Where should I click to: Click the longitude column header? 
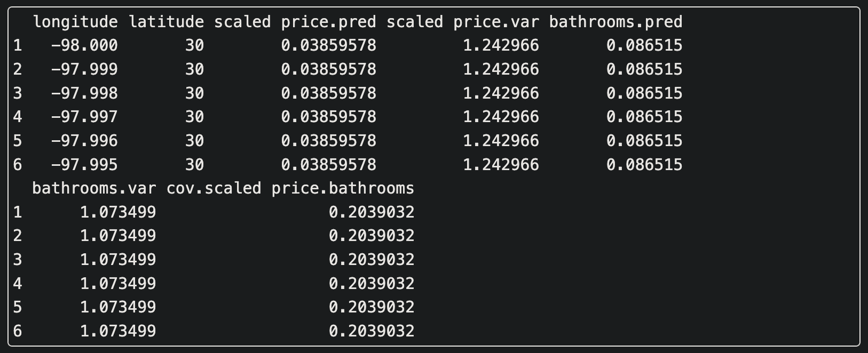tap(75, 22)
